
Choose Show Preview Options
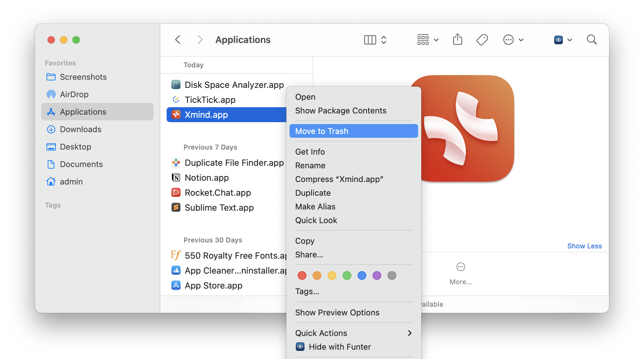pyautogui.click(x=354, y=313)
